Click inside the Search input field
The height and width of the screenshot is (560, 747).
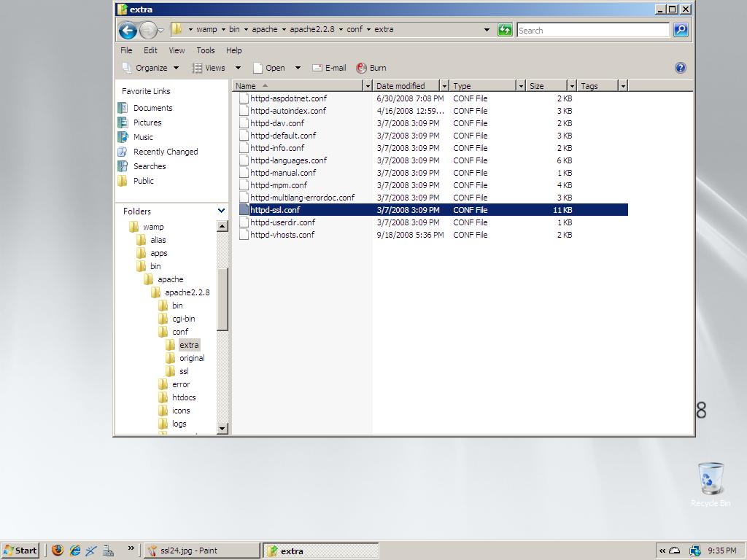point(592,30)
